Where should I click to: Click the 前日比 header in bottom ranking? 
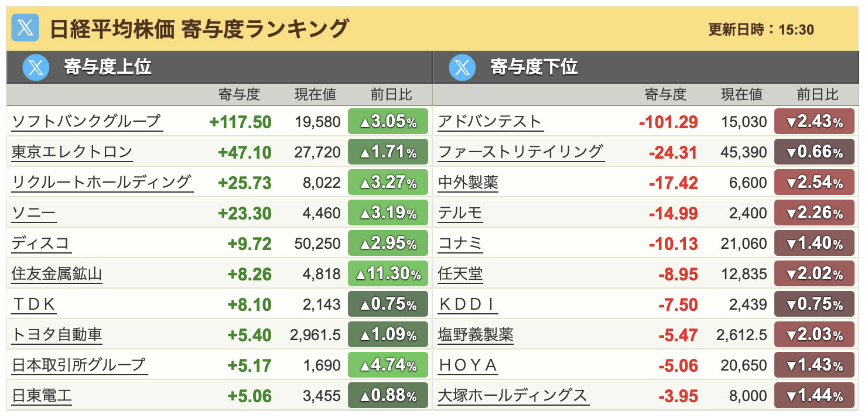[x=818, y=94]
